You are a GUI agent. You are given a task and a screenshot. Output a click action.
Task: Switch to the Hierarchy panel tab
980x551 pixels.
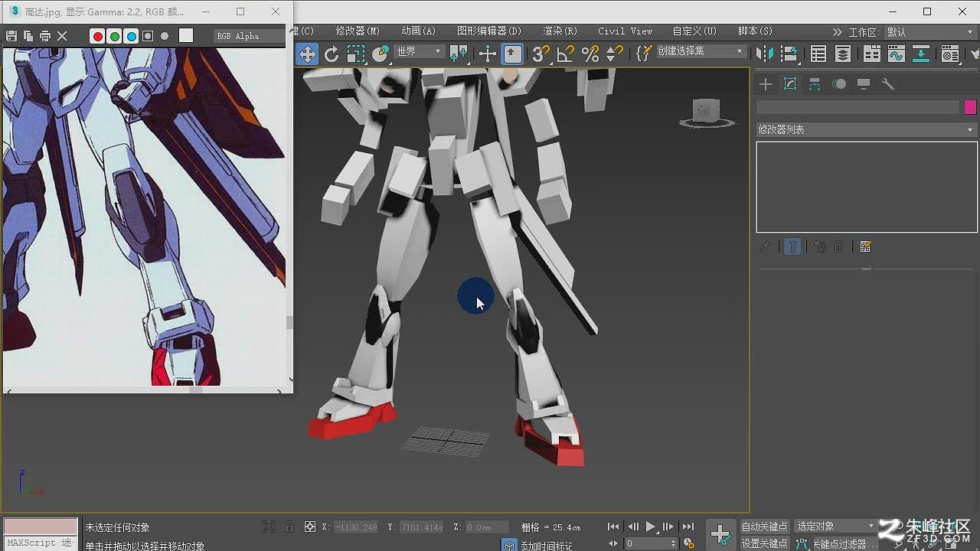pos(815,84)
